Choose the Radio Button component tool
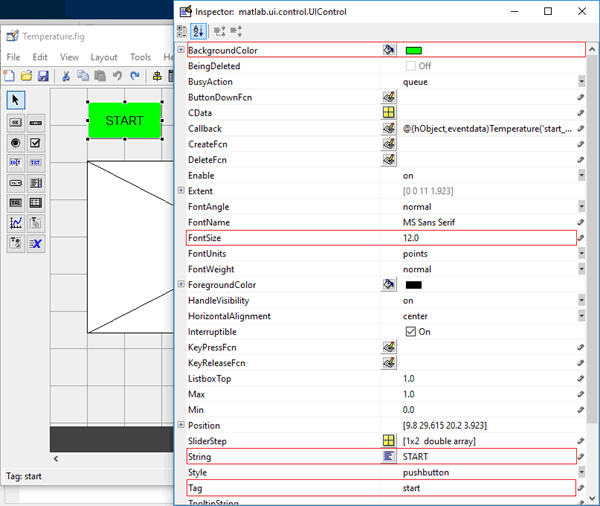This screenshot has width=600, height=506. click(x=16, y=143)
